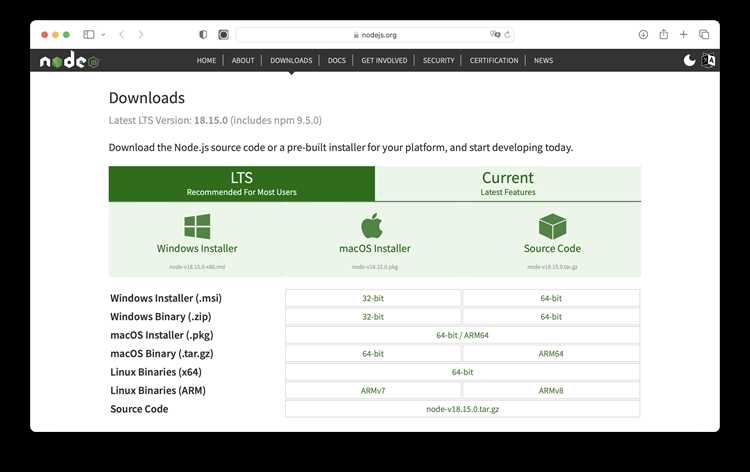Go back in Safari history
The width and height of the screenshot is (750, 472).
122,34
